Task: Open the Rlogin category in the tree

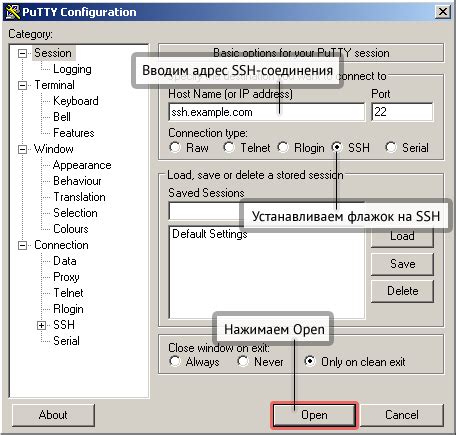Action: click(68, 309)
